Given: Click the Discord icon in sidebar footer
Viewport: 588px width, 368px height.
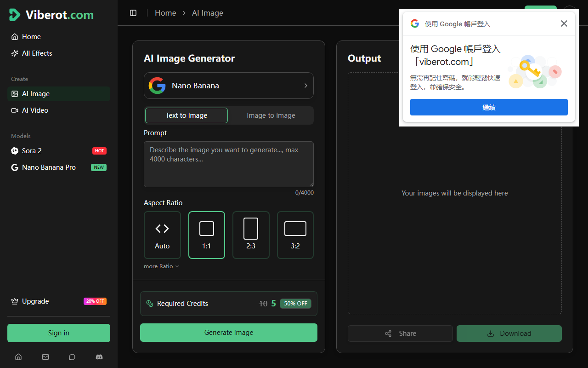Looking at the screenshot, I should click(99, 357).
